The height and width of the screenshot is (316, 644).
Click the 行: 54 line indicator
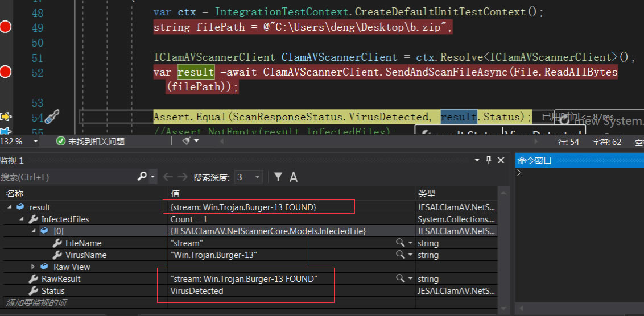click(x=568, y=142)
